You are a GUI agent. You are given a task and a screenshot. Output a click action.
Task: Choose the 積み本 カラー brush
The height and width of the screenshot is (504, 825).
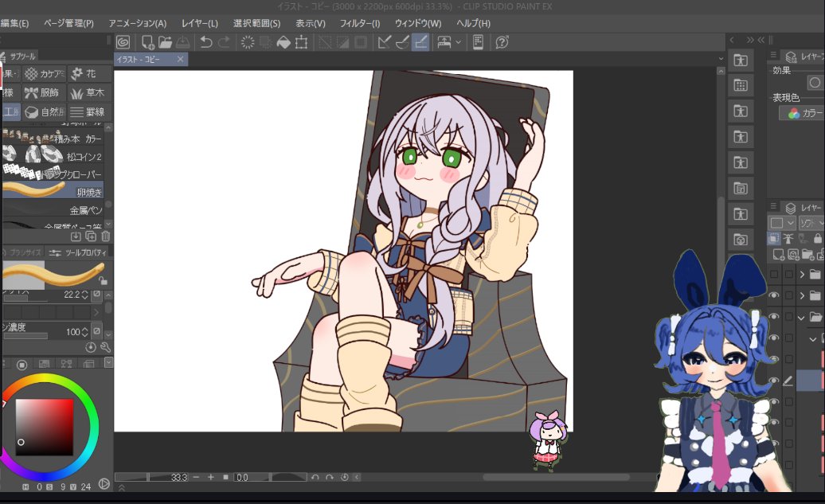pos(53,139)
